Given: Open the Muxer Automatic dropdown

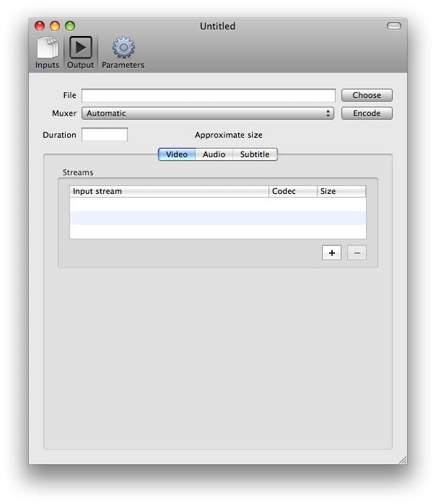Looking at the screenshot, I should [208, 113].
